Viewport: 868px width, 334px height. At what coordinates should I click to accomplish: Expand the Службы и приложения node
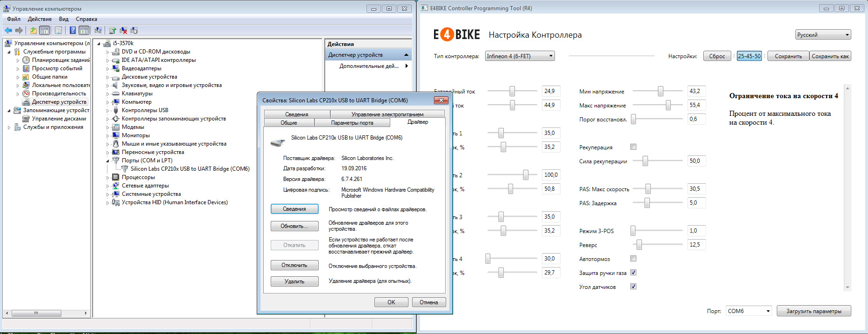click(x=9, y=127)
